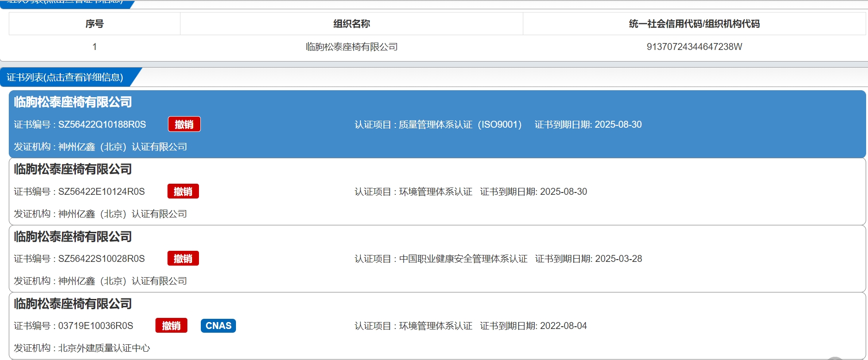Click expiry date 2025-03-28 text
This screenshot has height=360, width=868.
[x=619, y=259]
